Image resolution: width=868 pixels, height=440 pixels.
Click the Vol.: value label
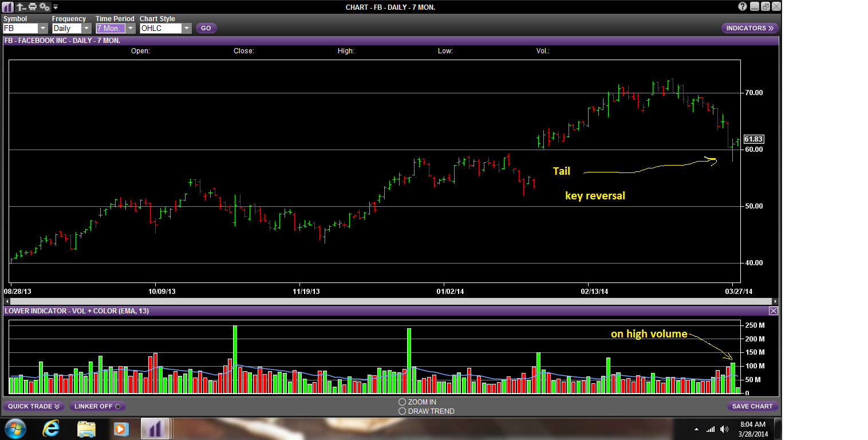pyautogui.click(x=543, y=51)
